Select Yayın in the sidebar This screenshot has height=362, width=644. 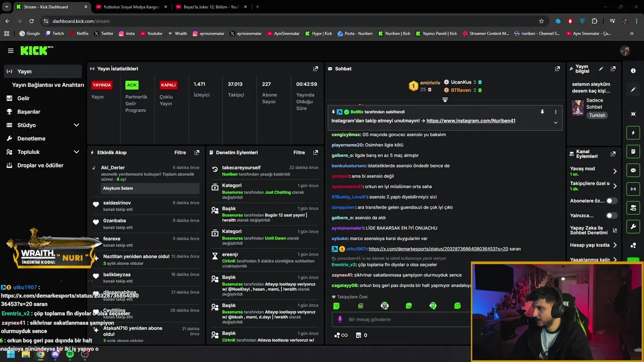point(42,71)
